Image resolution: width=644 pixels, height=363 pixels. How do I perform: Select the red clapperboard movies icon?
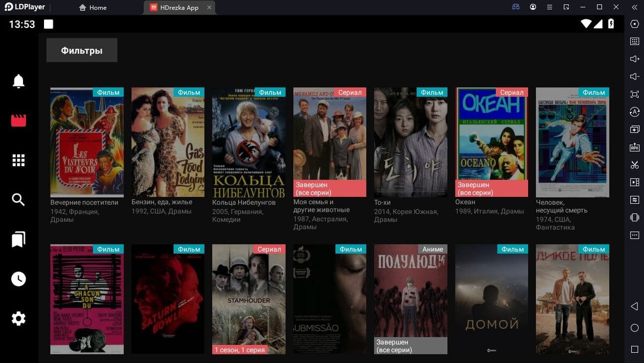(19, 120)
